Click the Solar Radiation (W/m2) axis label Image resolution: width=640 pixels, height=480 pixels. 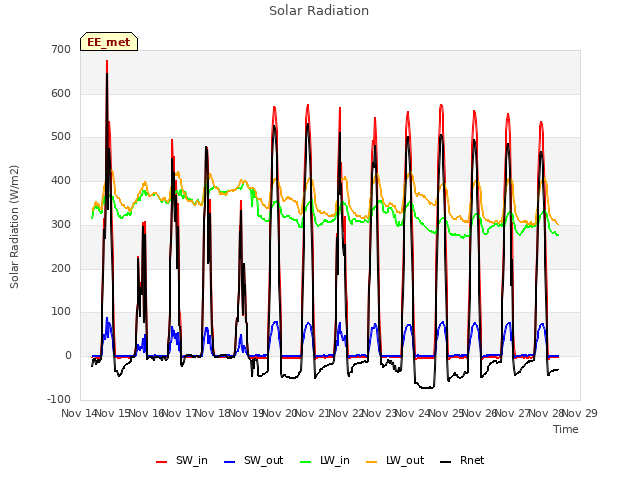(14, 227)
